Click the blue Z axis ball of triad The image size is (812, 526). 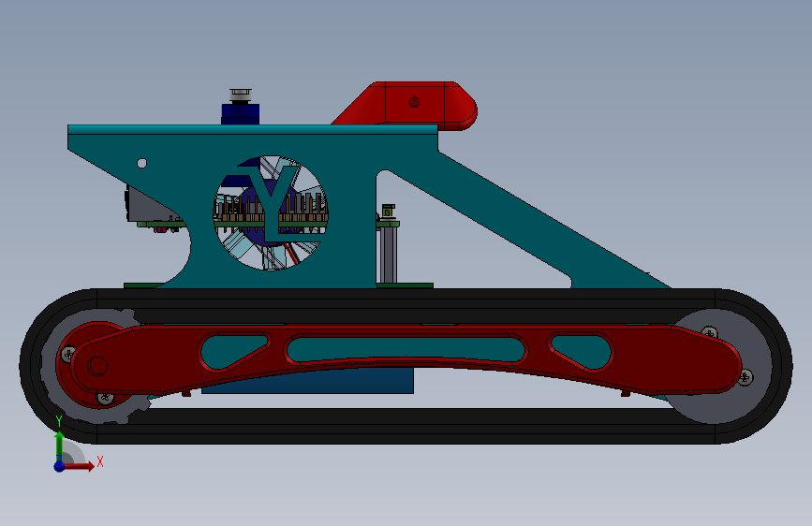pos(60,466)
